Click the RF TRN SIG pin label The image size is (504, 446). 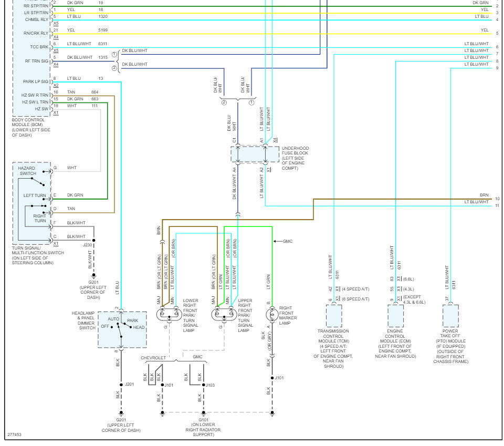pyautogui.click(x=37, y=61)
